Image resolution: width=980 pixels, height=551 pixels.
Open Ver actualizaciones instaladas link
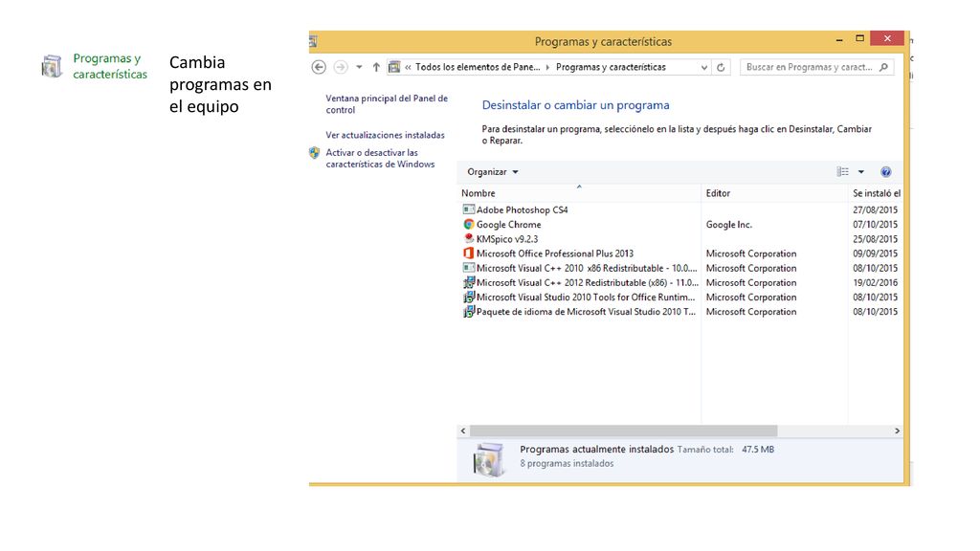click(x=385, y=135)
